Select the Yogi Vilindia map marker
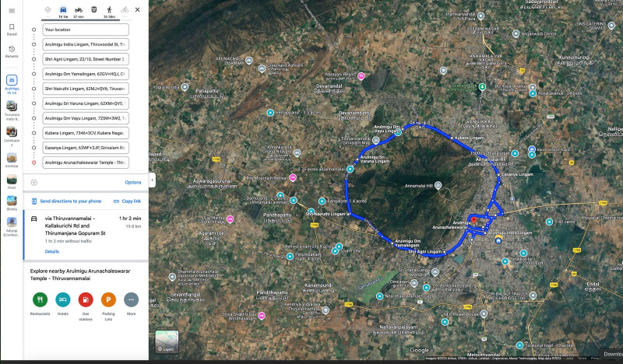Screen dimensions: 623x364 (185, 87)
